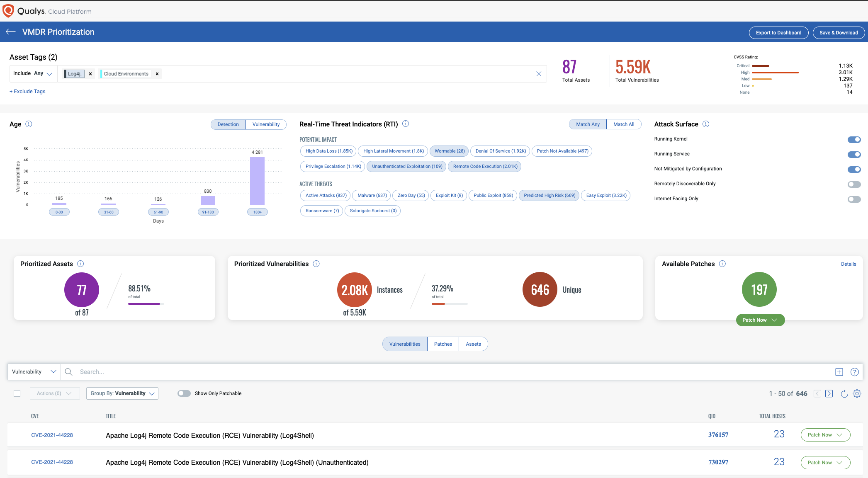Viewport: 868px width, 478px height.
Task: Open the Available Patches Details link
Action: (849, 264)
